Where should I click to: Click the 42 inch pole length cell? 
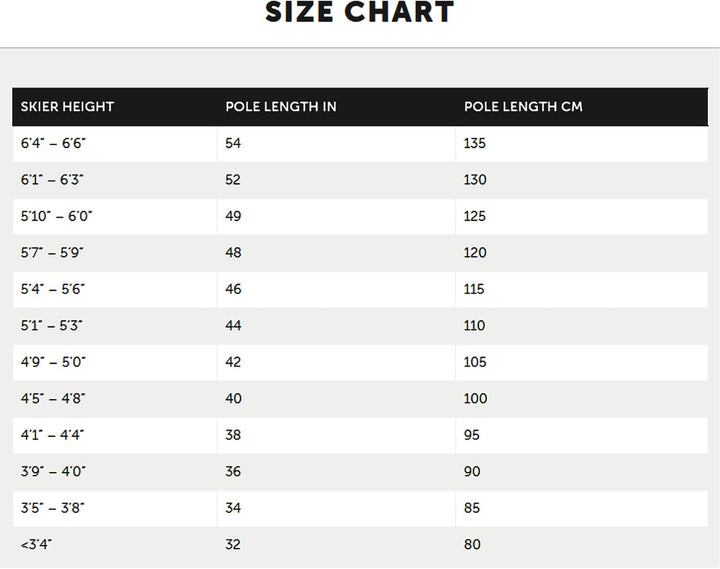(233, 362)
